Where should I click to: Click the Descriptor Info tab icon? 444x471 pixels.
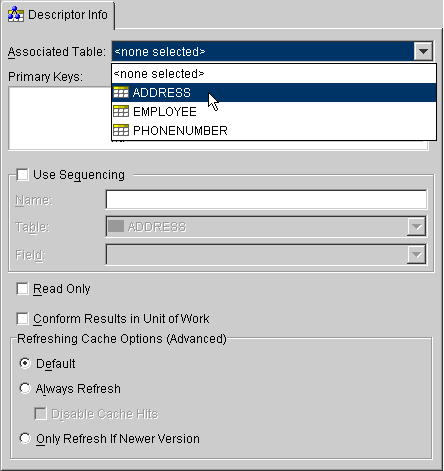coord(16,15)
